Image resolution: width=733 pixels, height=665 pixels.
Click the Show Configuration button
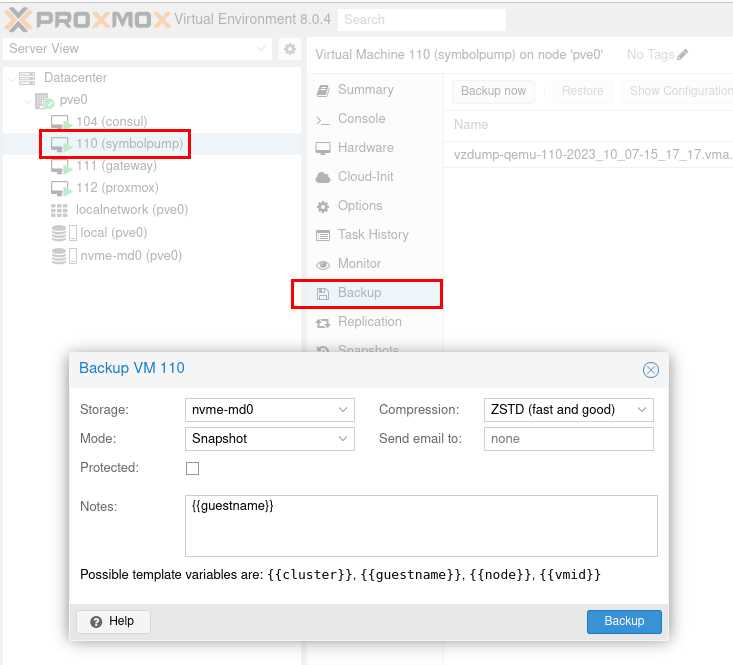[x=677, y=91]
